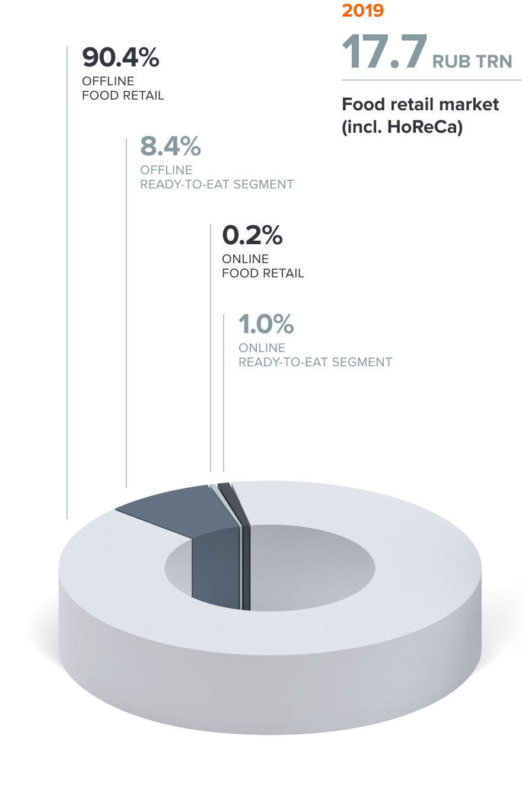Click the ONLINE FOOD RETAIL label

262,266
